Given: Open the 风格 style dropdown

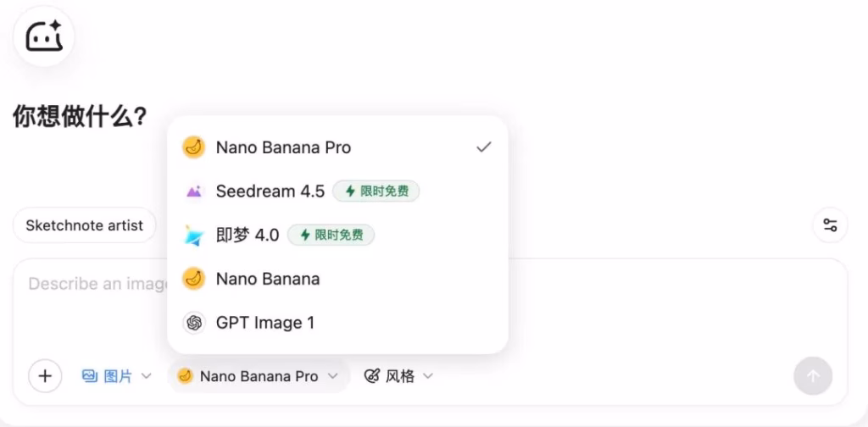Looking at the screenshot, I should (x=398, y=376).
